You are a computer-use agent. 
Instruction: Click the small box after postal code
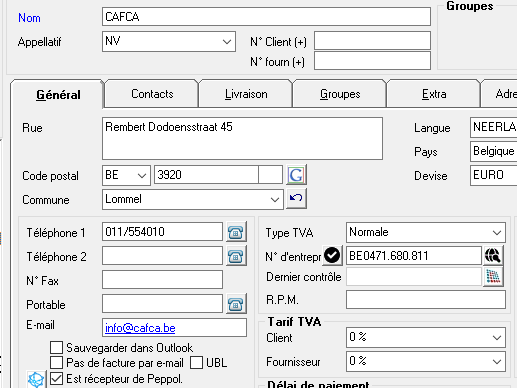[x=271, y=175]
